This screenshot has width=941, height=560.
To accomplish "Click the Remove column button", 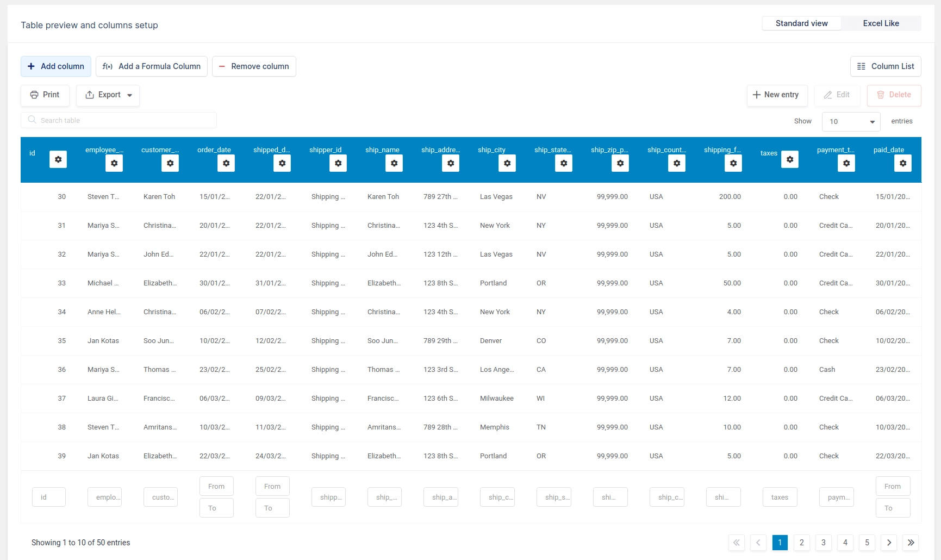I will (x=254, y=66).
